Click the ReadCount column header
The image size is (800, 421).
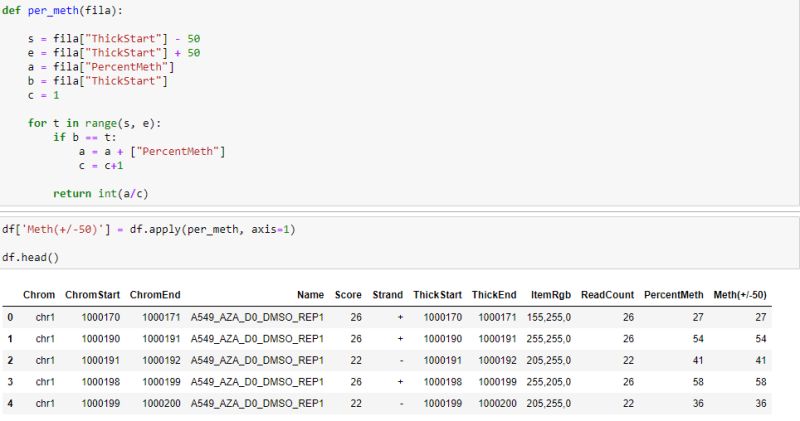pos(607,294)
